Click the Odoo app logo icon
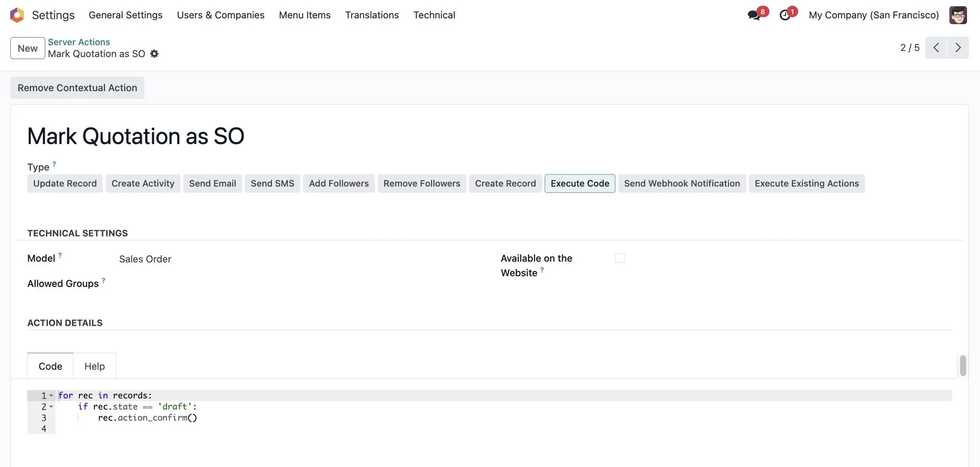The height and width of the screenshot is (467, 980). coord(17,15)
